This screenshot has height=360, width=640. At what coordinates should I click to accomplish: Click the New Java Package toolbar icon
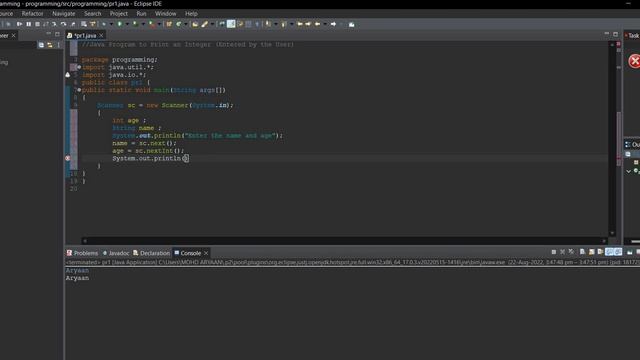coord(169,24)
